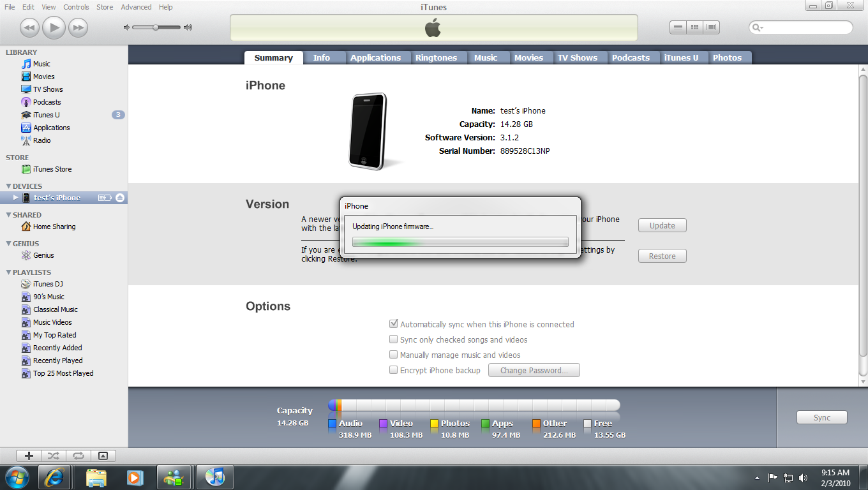Show or hide the artwork viewer
868x490 pixels.
click(103, 456)
